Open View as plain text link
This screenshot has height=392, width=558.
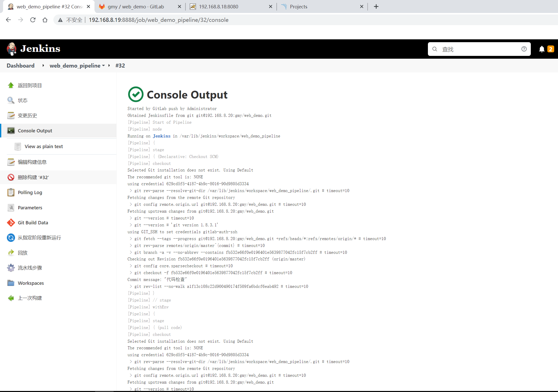coord(44,146)
